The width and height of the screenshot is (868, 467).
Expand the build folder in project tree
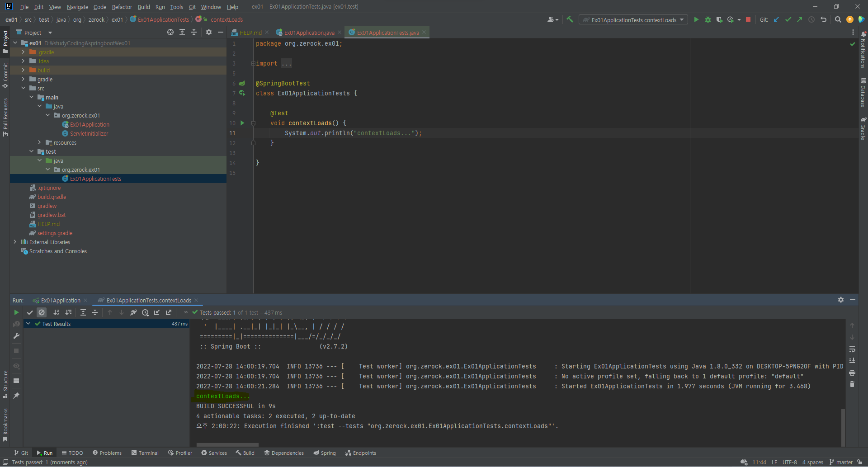pos(23,70)
